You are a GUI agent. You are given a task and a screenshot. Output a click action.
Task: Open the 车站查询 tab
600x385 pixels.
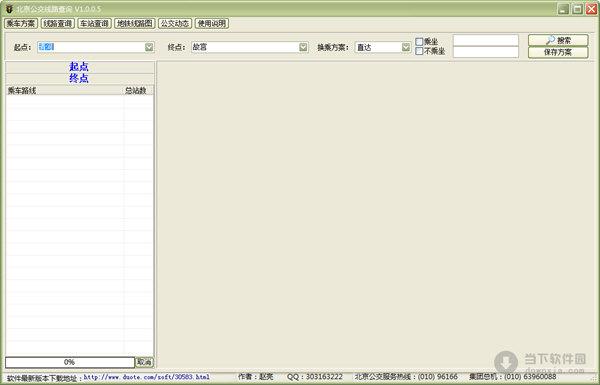click(95, 23)
